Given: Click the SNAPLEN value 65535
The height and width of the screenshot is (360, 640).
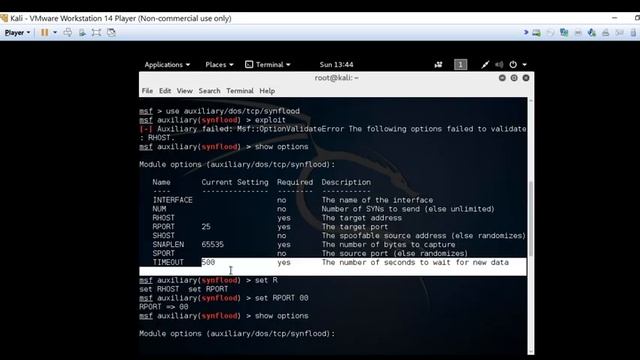Looking at the screenshot, I should [x=213, y=244].
